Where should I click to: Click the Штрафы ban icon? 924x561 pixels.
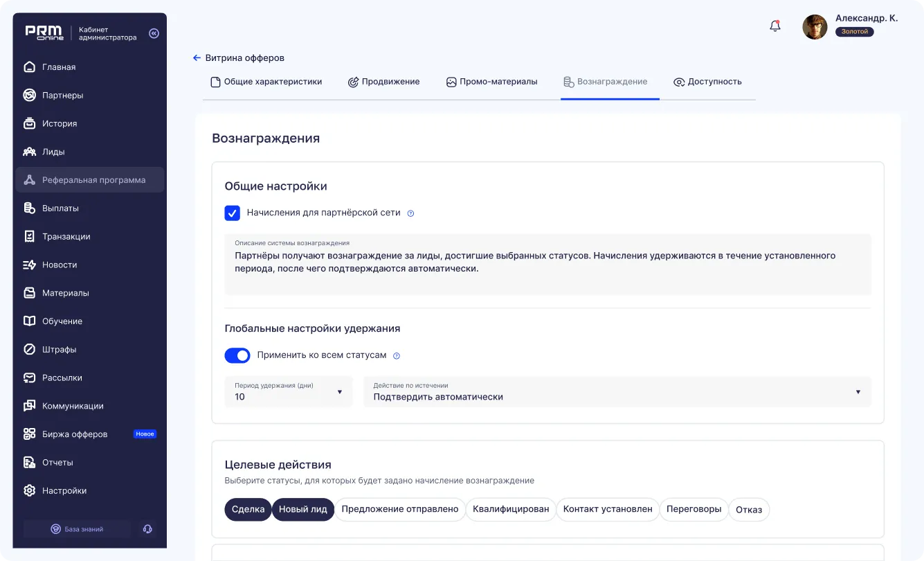[29, 350]
